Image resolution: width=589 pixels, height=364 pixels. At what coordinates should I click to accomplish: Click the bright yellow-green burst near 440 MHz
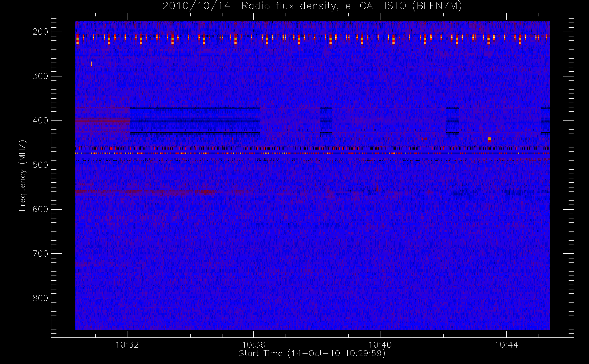point(489,139)
